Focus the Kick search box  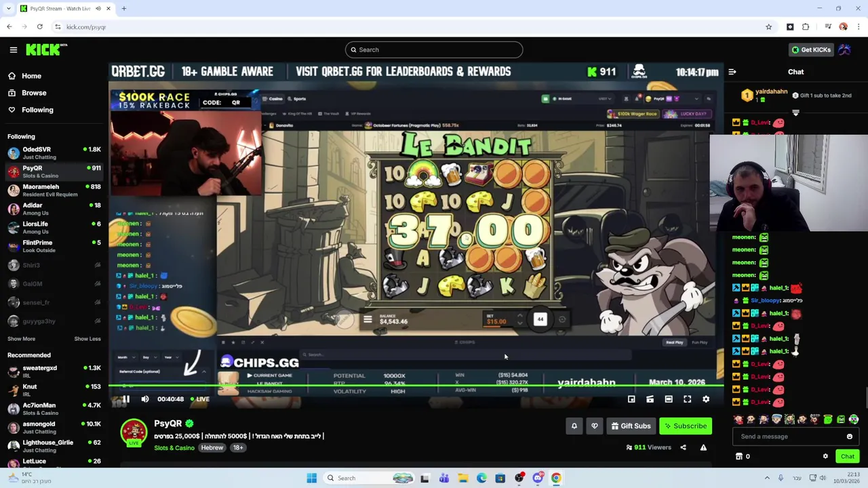[x=434, y=49]
